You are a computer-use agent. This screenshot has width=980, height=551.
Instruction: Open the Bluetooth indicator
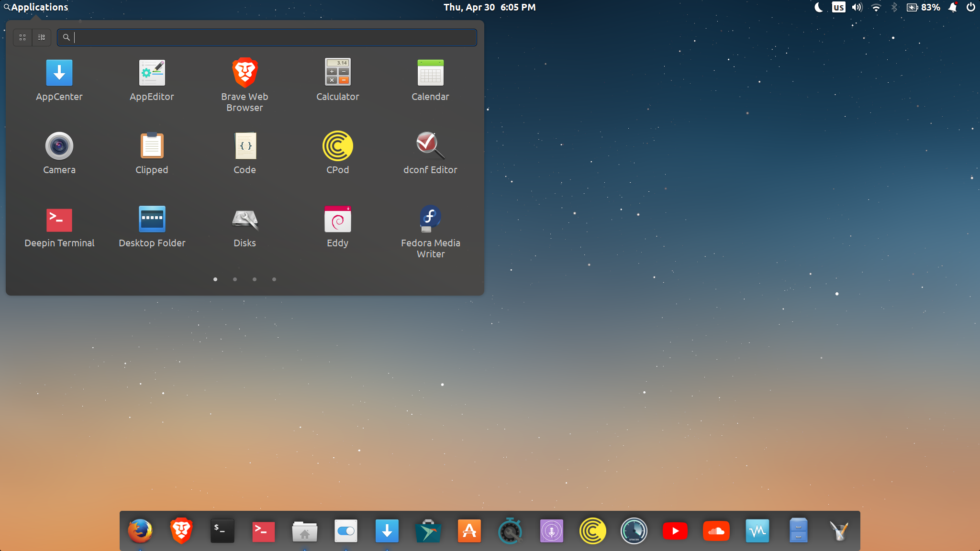(x=894, y=7)
